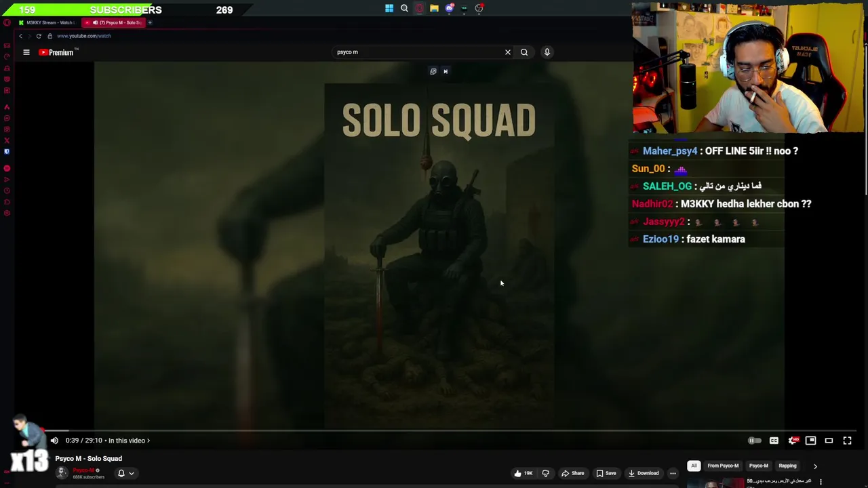Select the 'Psyco-M' filter chip
The image size is (868, 488).
(758, 466)
